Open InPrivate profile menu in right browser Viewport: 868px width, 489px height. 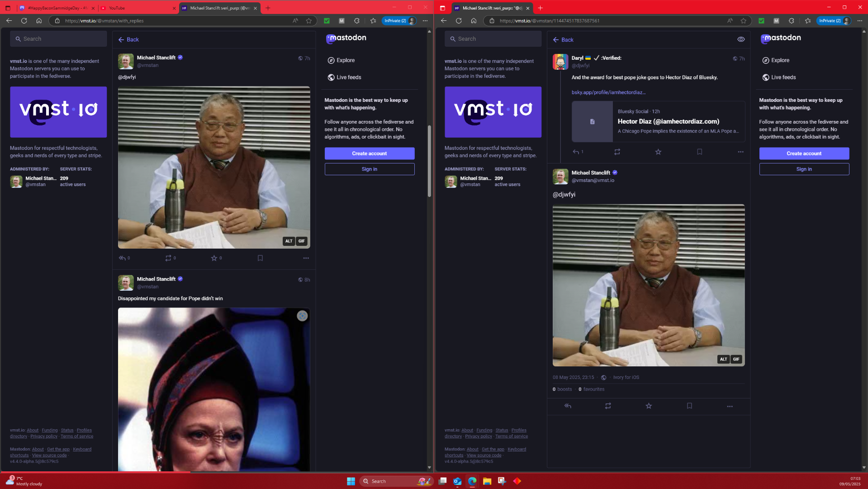tap(834, 21)
